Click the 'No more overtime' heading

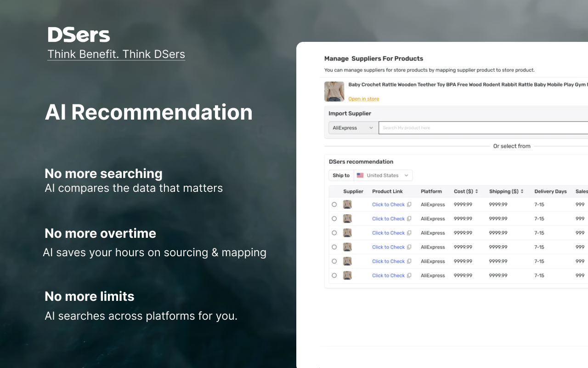point(100,234)
